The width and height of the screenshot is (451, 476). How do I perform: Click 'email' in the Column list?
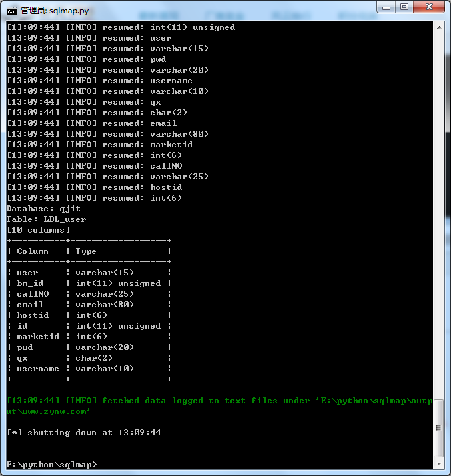pos(30,305)
